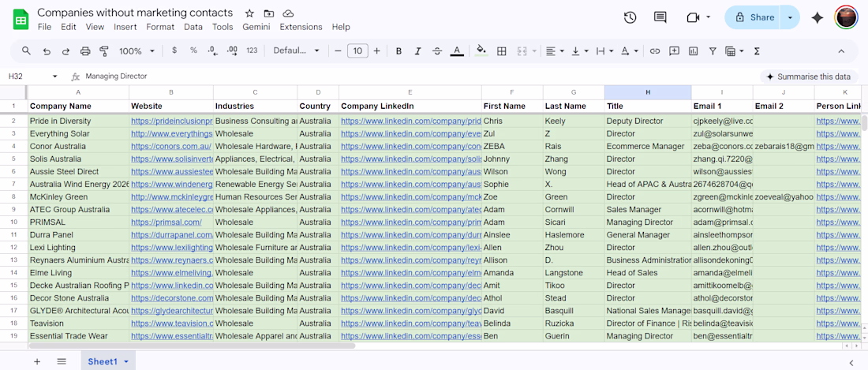Redo the last action

tap(65, 50)
